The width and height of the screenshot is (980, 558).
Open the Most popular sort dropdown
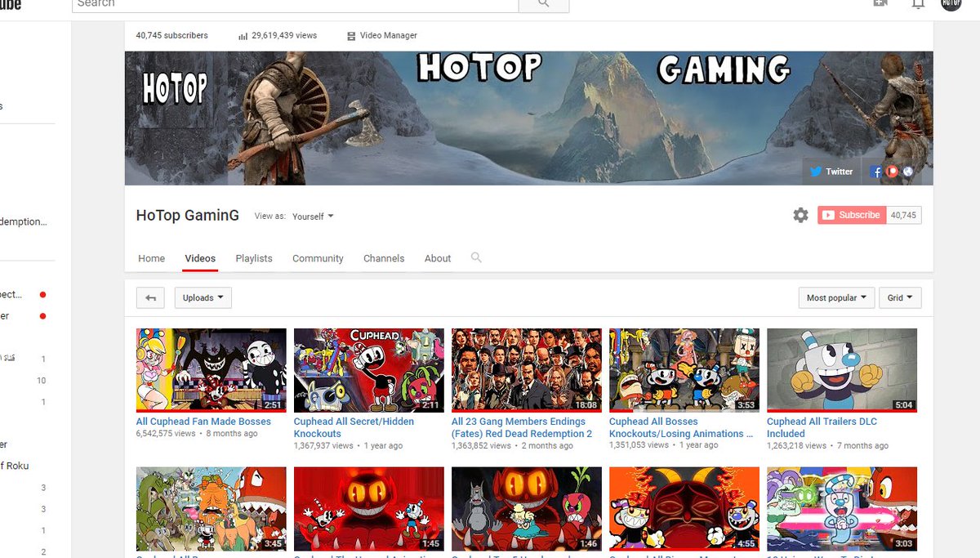836,298
